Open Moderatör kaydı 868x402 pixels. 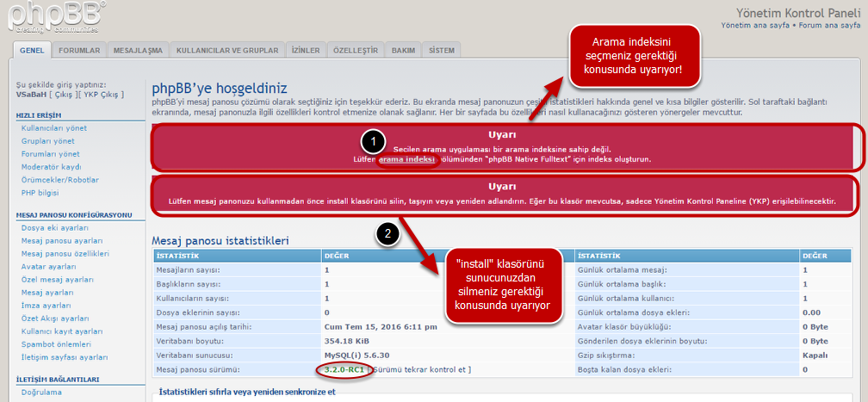[x=52, y=167]
